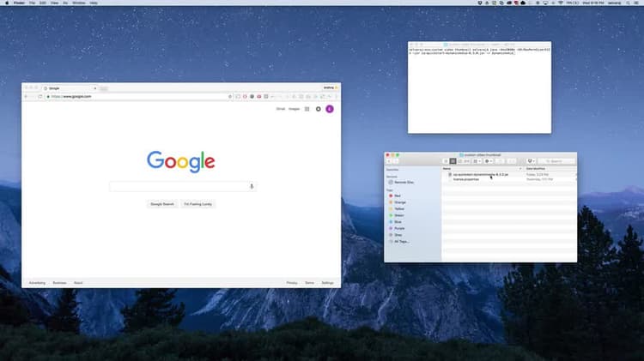
Task: Click Chrome's back arrow button
Action: [26, 96]
